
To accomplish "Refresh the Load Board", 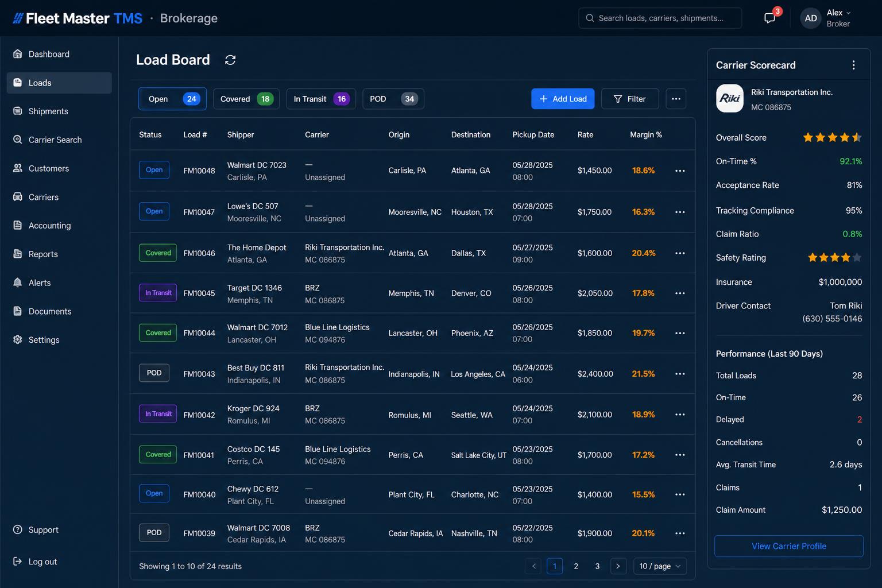I will [230, 60].
